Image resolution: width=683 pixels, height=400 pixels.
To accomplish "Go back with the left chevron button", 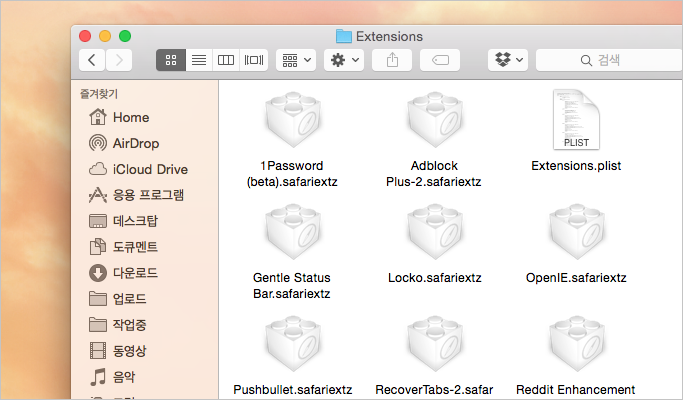I will tap(92, 60).
